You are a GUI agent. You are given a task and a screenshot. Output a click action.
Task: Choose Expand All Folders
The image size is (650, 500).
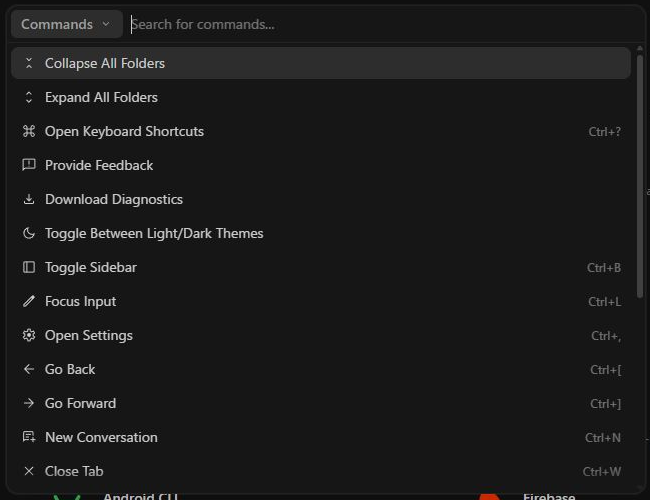(321, 97)
